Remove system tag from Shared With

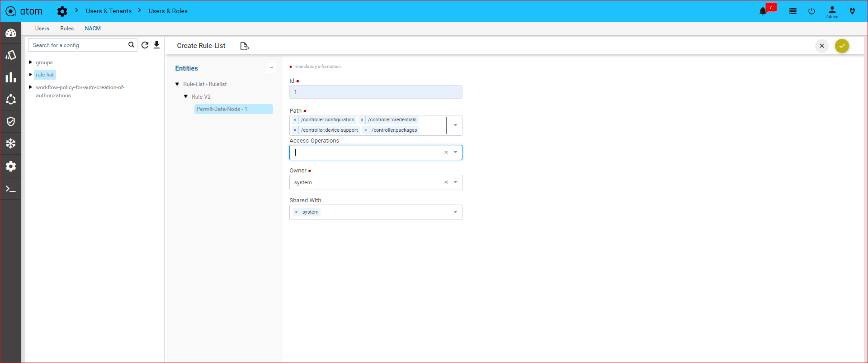[297, 212]
